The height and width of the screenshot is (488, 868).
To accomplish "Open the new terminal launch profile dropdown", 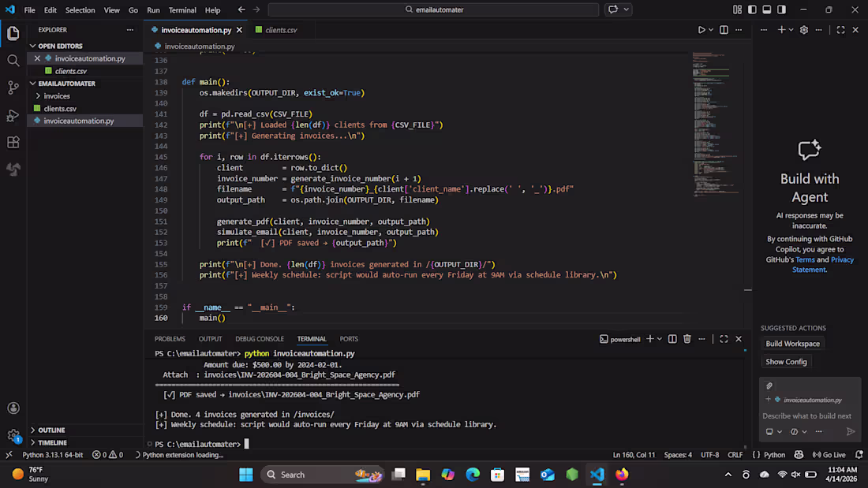I will 660,339.
